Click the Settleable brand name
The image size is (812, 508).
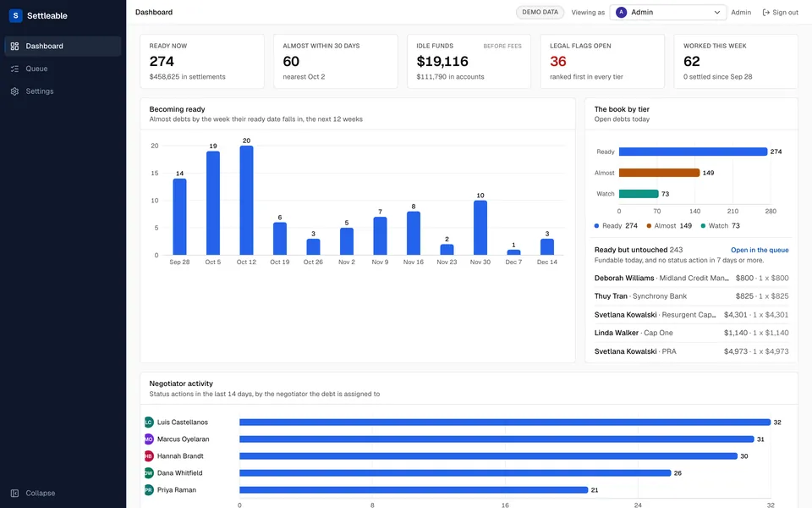click(x=47, y=15)
